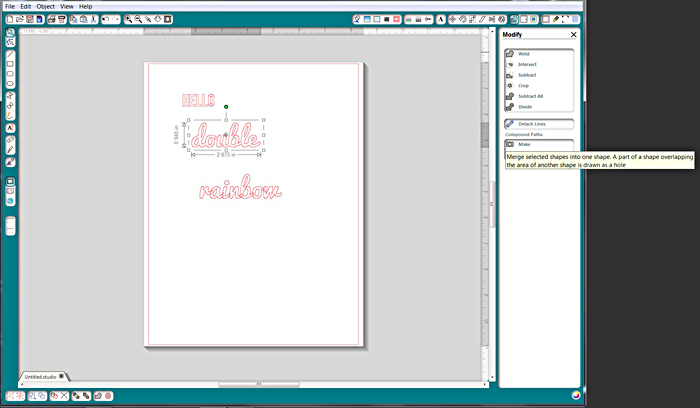Select the Freehand draw tool
Viewport: 700px width, 408px height.
pos(10,115)
